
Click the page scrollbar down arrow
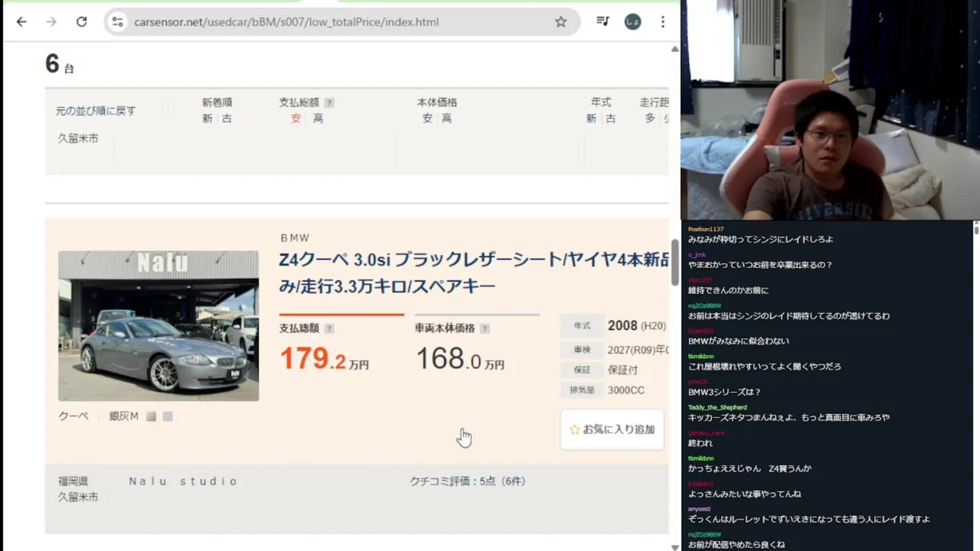point(675,546)
